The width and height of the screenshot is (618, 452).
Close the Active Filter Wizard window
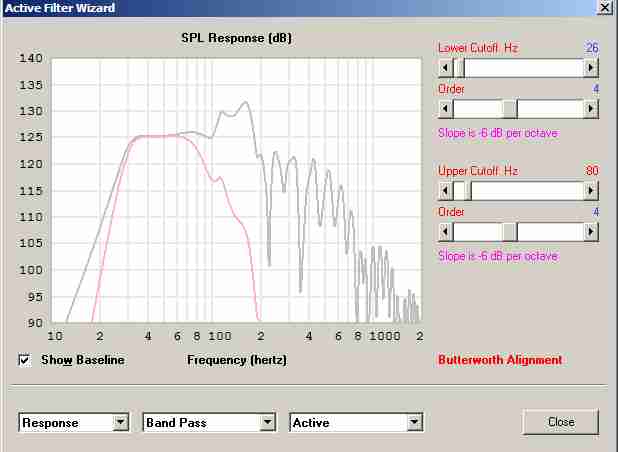(x=605, y=7)
